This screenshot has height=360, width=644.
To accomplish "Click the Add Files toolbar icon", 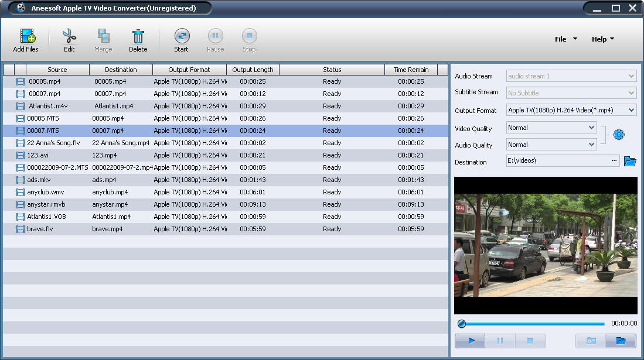I will 27,36.
